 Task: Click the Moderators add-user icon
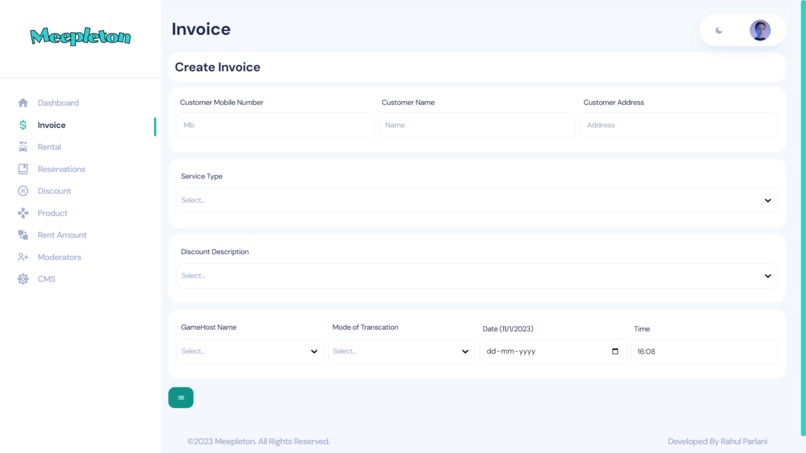[23, 257]
